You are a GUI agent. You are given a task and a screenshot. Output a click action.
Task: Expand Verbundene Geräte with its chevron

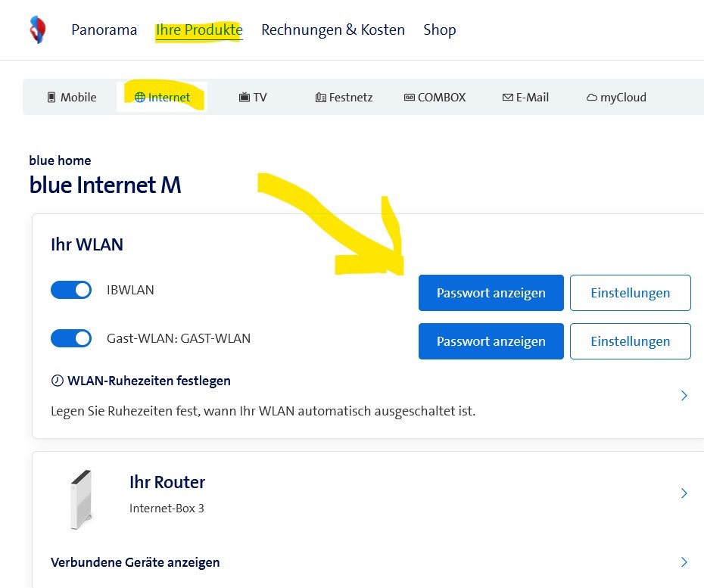tap(684, 562)
